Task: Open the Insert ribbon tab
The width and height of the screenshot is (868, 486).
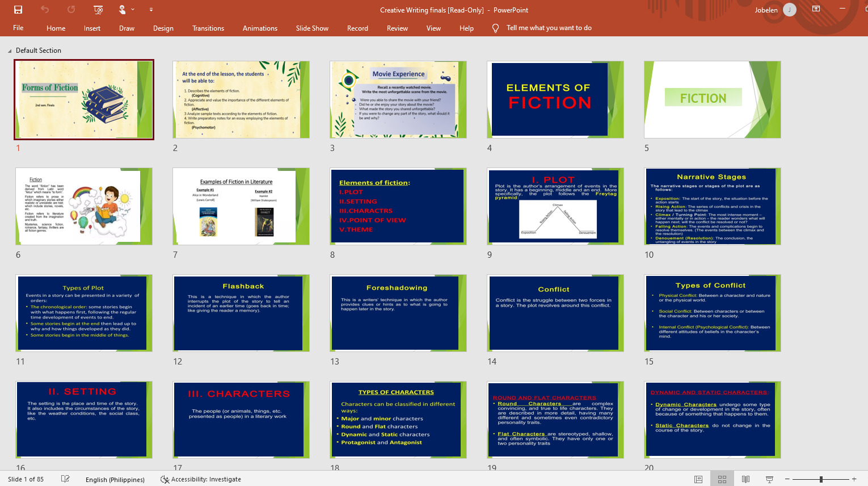Action: click(92, 28)
